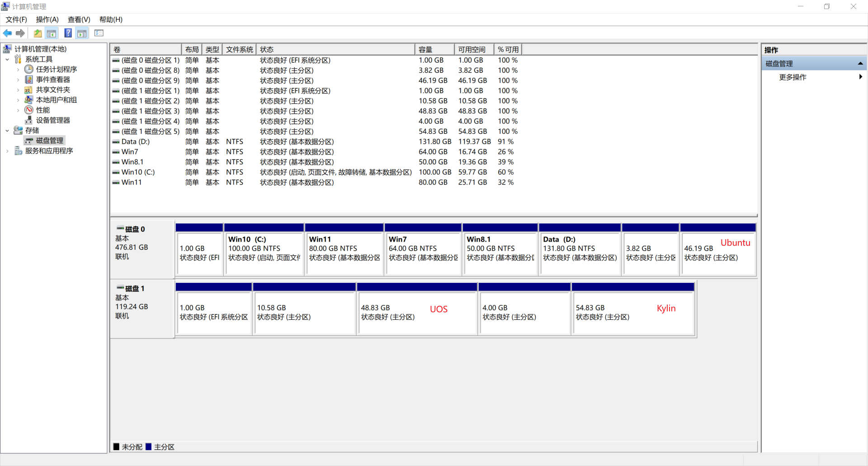Click the Forward arrow toolbar icon

[x=20, y=33]
